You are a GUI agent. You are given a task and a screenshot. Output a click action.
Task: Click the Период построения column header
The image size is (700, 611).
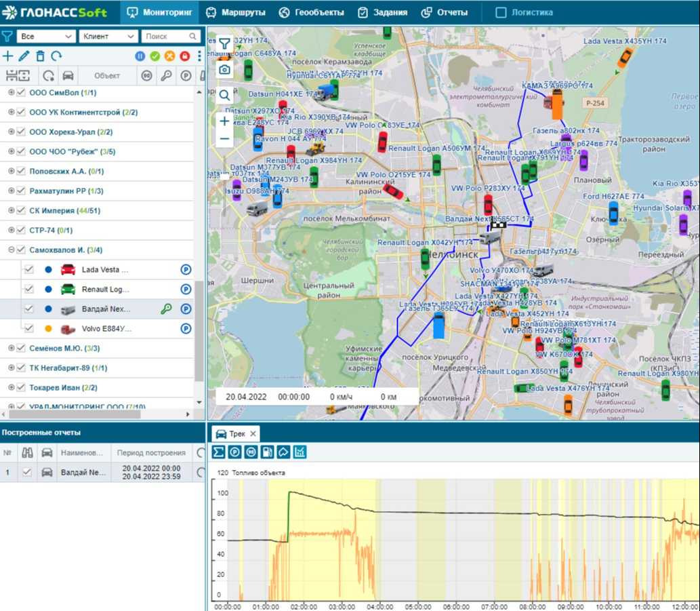(151, 452)
